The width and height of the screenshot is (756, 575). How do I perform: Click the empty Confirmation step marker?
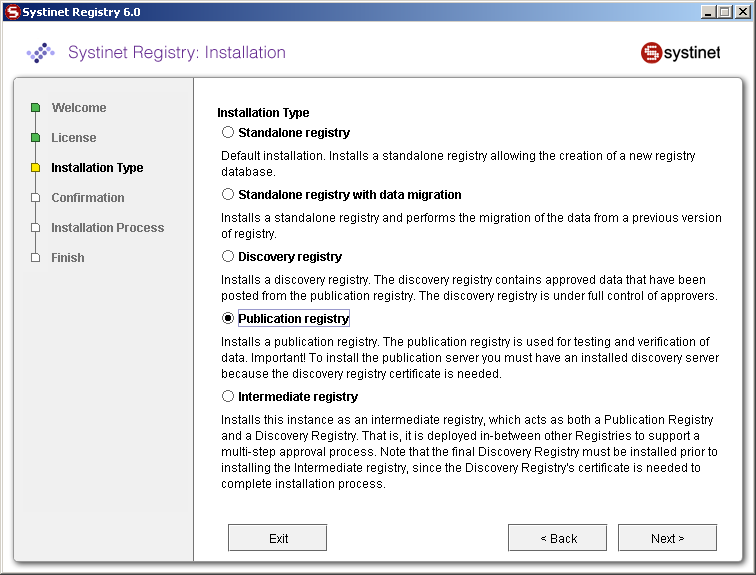click(35, 198)
